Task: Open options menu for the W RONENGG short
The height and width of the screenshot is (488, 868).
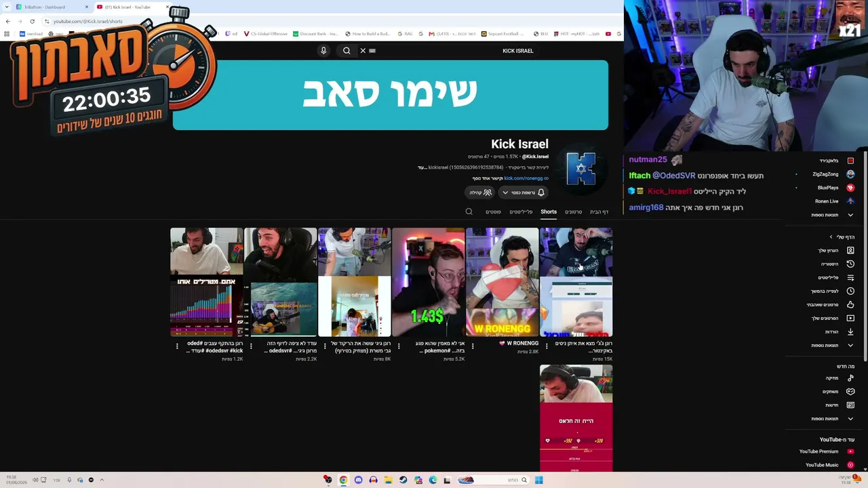Action: pos(473,346)
